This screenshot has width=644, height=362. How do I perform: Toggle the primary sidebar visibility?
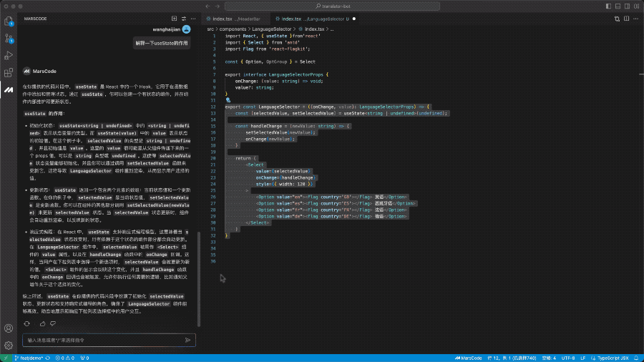click(609, 6)
